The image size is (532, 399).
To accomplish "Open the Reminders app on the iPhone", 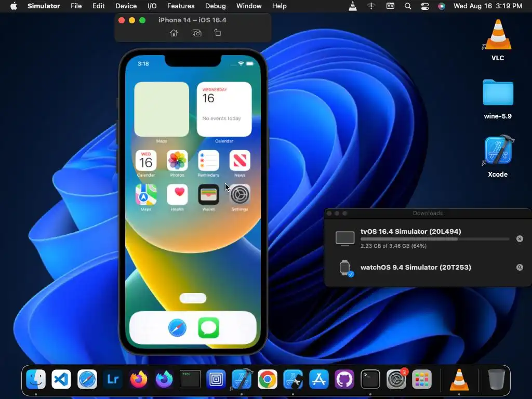I will pos(208,161).
